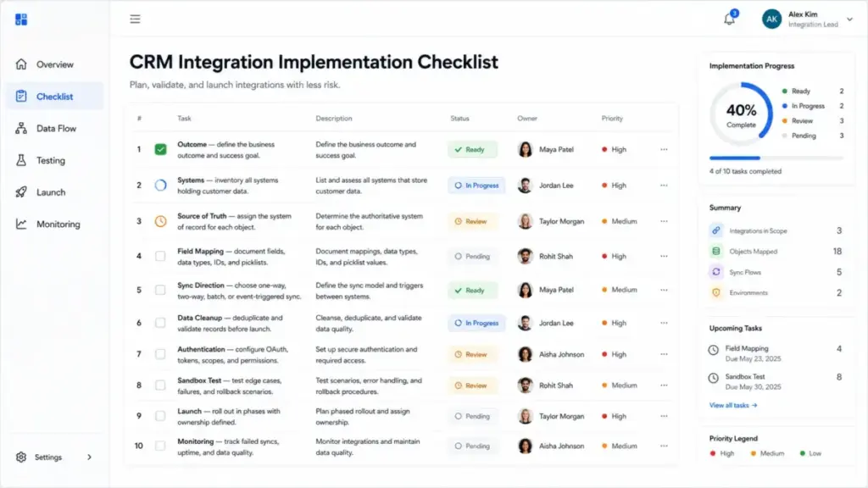Check the Sync Direction task checkbox
Image resolution: width=868 pixels, height=488 pixels.
pos(160,290)
